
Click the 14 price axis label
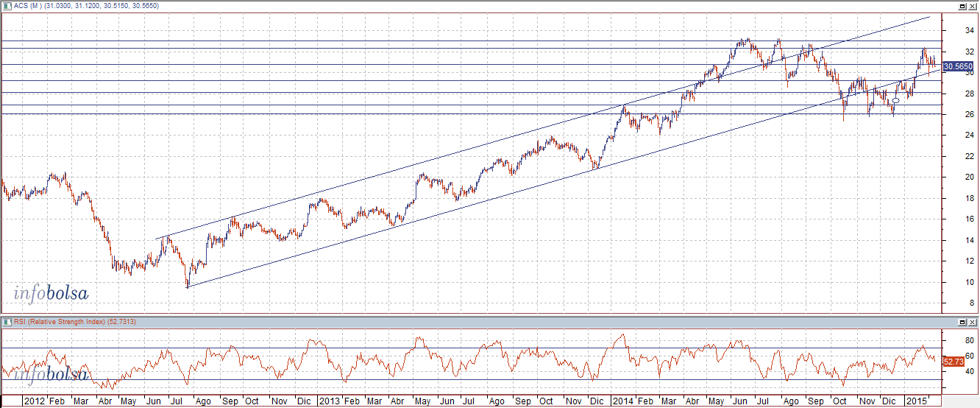968,240
